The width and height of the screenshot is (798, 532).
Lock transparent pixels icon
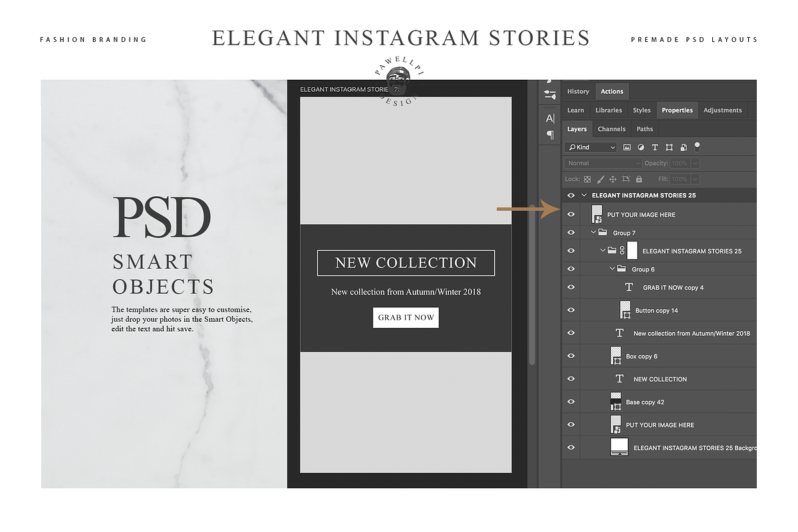coord(587,180)
